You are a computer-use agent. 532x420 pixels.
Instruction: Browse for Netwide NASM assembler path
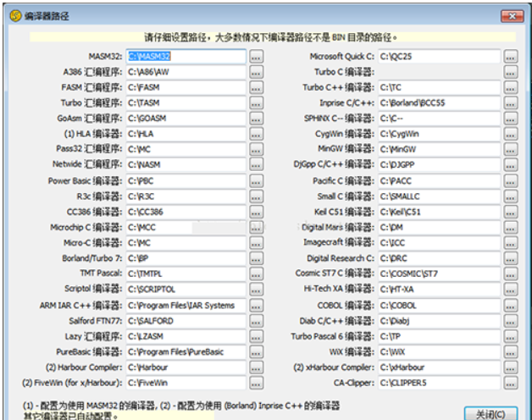click(x=256, y=165)
